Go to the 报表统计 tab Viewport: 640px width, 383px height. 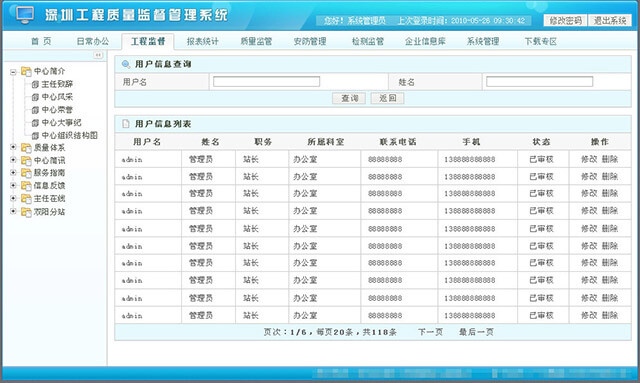[x=203, y=41]
